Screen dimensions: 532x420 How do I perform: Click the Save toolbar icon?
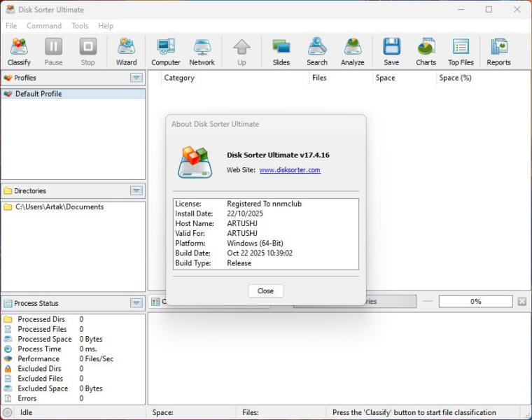(391, 52)
